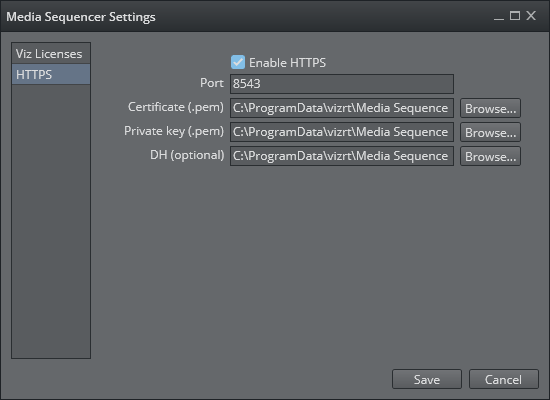Image resolution: width=550 pixels, height=400 pixels.
Task: Click the Enable HTTPS label text
Action: 287,63
